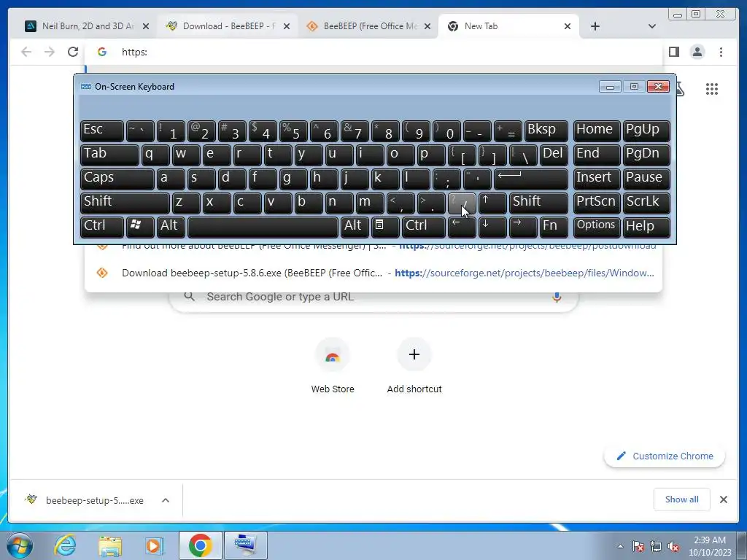Click the PrtScn key
Image resolution: width=747 pixels, height=560 pixels.
[x=596, y=203]
